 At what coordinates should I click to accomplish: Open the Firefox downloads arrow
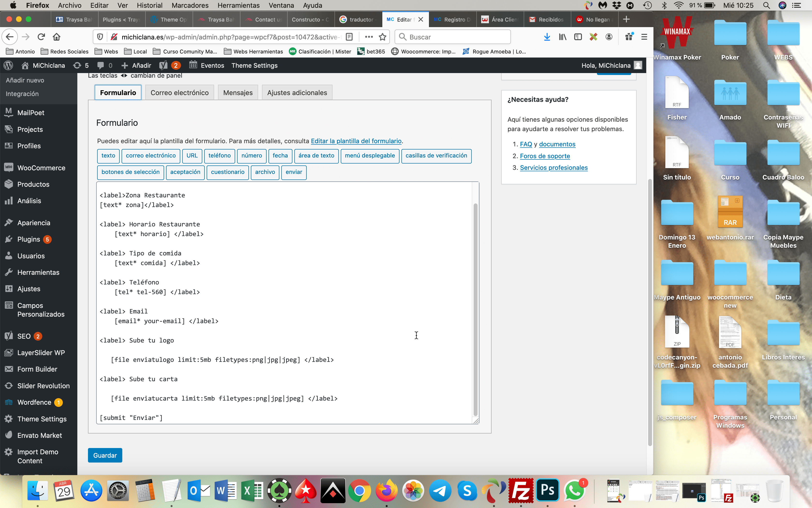tap(547, 37)
